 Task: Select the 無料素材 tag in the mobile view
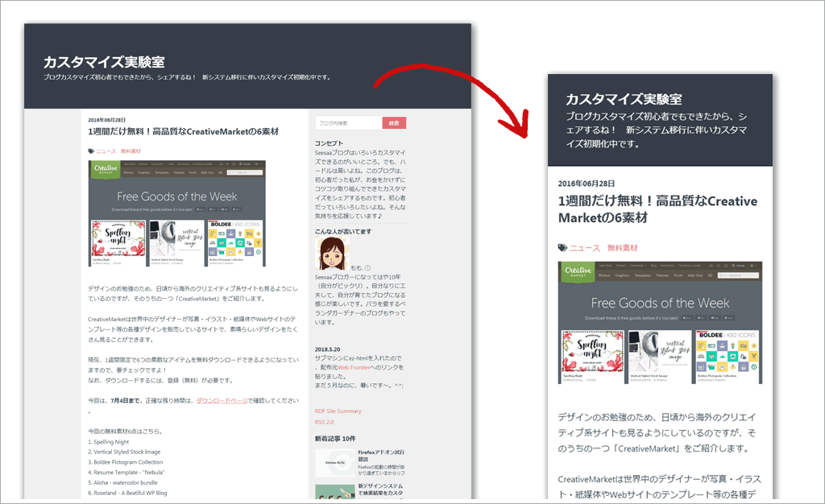point(623,248)
